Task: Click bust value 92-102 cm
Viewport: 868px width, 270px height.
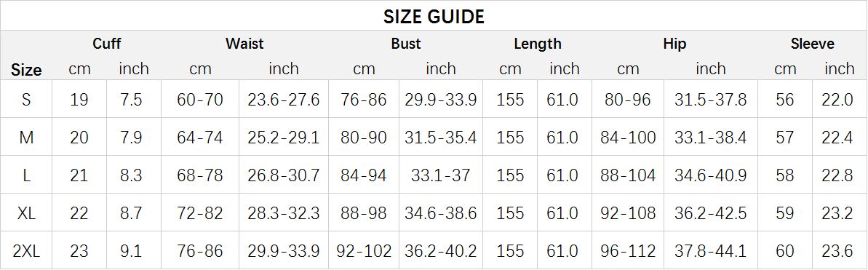Action: [x=364, y=251]
